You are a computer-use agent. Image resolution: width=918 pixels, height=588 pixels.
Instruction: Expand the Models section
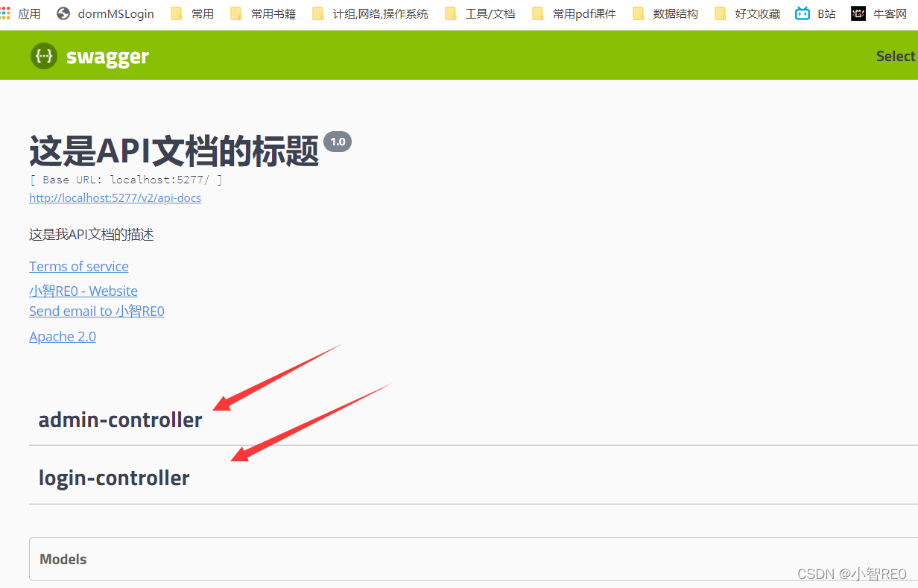click(x=473, y=559)
